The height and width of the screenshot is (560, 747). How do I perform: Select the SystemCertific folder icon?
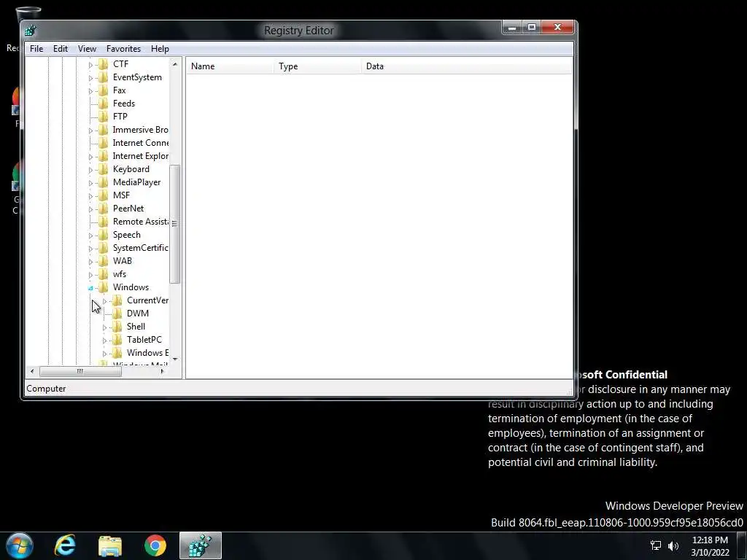(103, 248)
